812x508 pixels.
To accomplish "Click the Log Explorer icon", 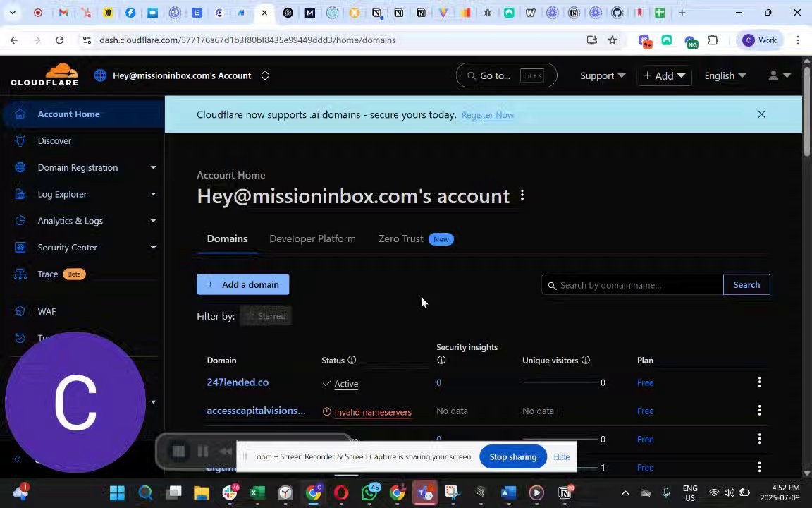I will 20,195.
